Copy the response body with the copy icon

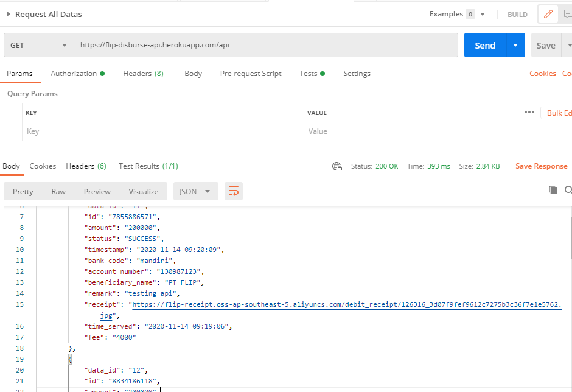553,190
